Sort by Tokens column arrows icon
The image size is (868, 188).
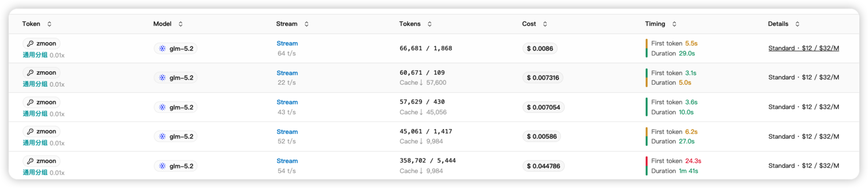430,24
